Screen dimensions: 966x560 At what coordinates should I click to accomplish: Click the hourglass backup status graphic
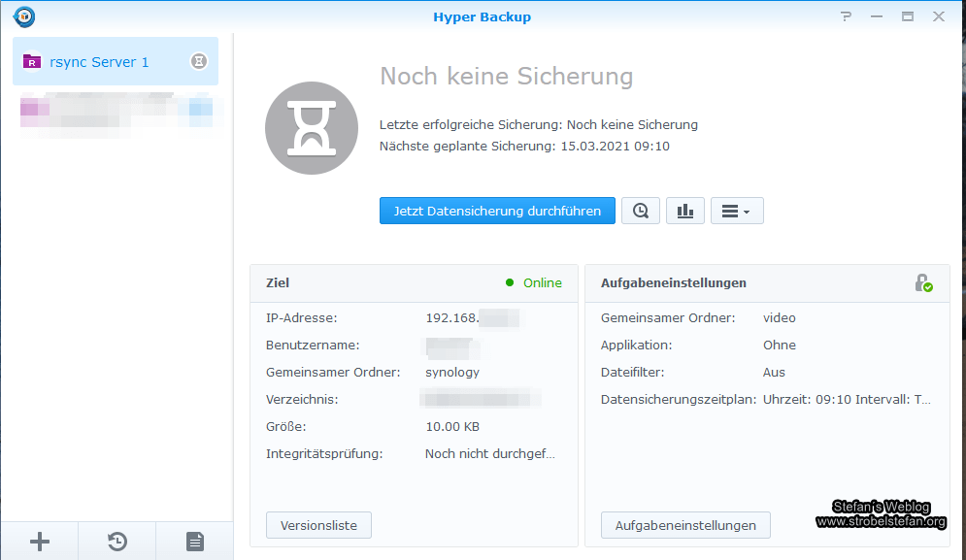[312, 127]
